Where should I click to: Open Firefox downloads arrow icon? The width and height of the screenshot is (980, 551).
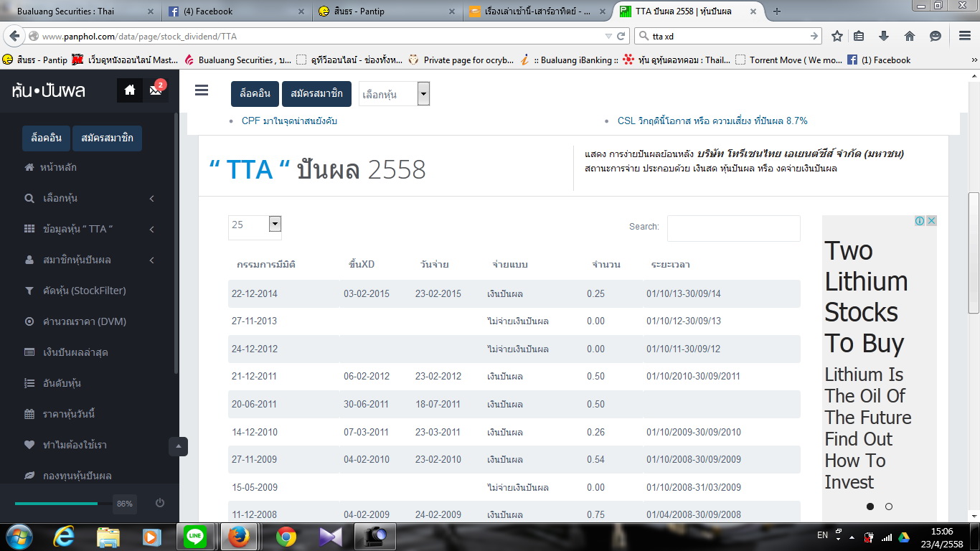point(884,36)
